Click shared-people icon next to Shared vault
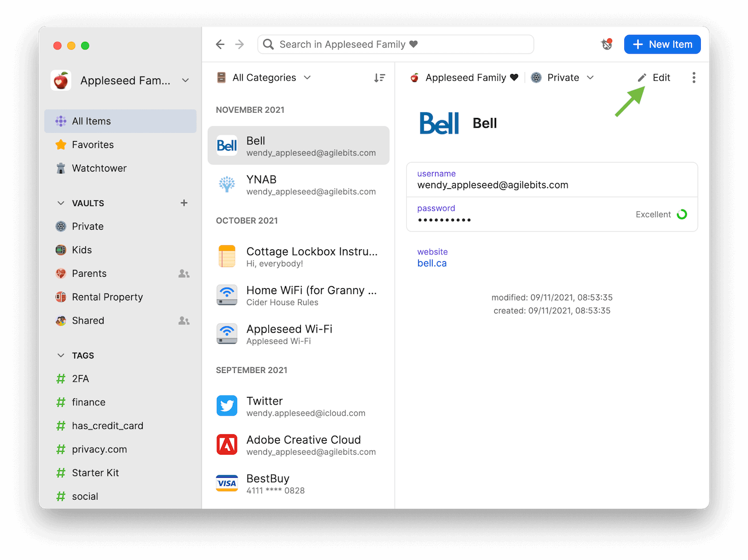 coord(184,321)
